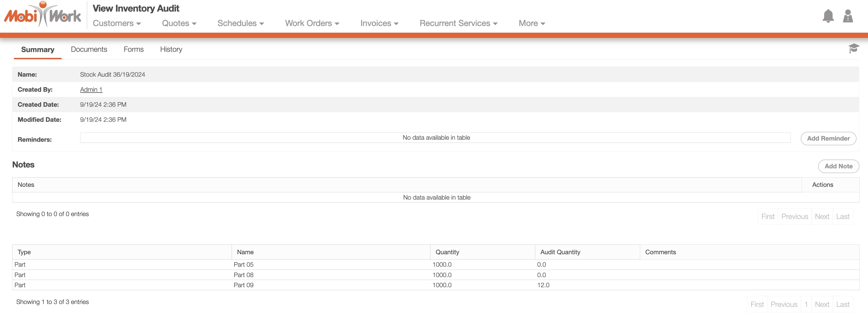Image resolution: width=868 pixels, height=328 pixels.
Task: Open the Quotes dropdown menu
Action: click(179, 23)
